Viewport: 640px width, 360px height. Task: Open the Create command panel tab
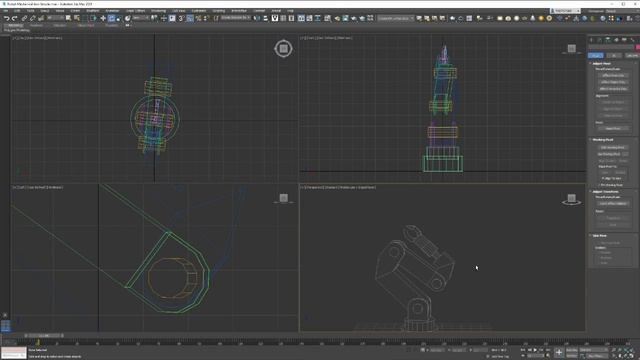591,40
